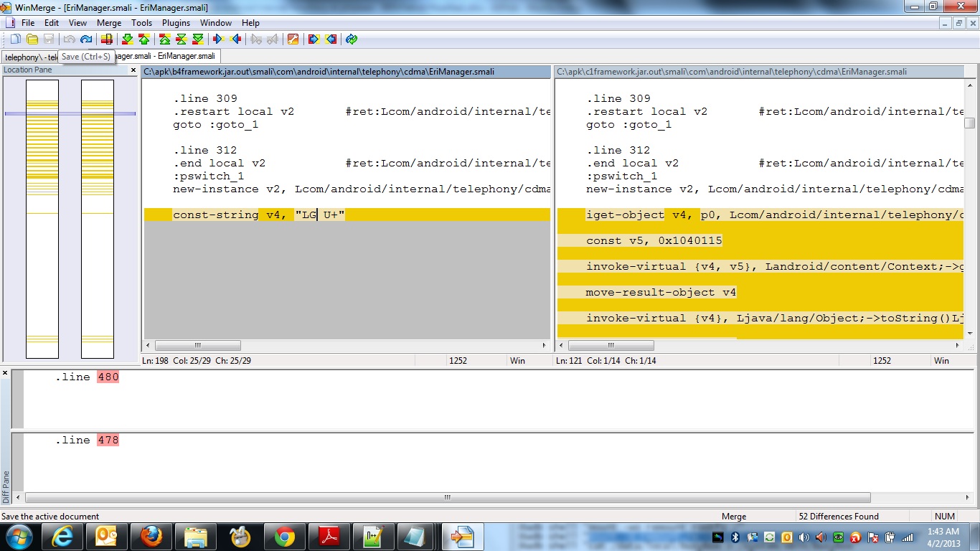
Task: Go to Previous Difference icon
Action: (144, 39)
